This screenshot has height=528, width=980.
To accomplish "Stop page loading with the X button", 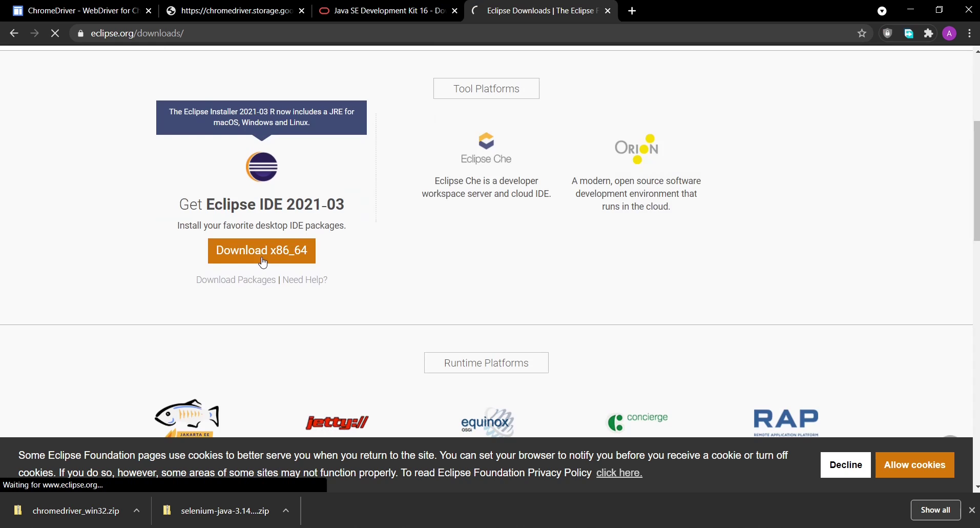I will [x=55, y=33].
